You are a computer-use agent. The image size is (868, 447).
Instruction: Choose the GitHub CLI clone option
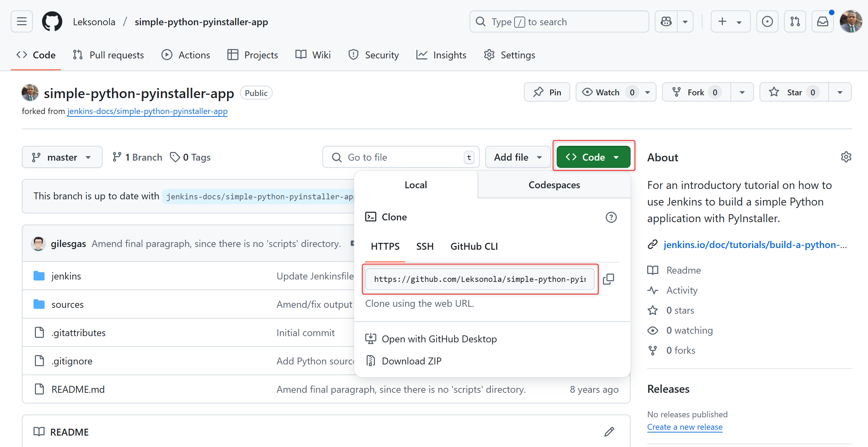click(x=474, y=246)
